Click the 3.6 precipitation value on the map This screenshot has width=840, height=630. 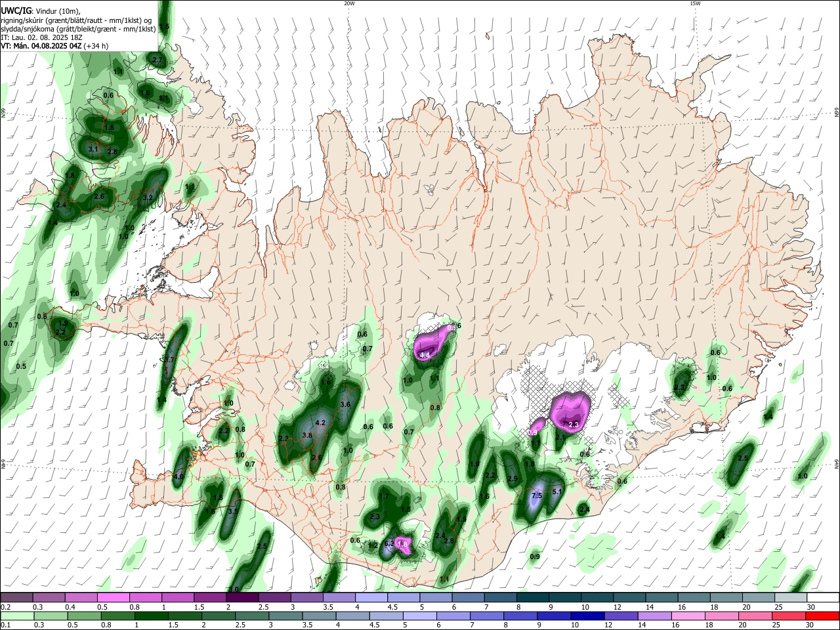point(345,404)
